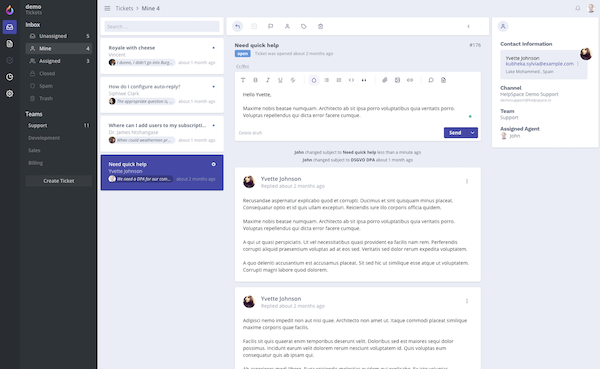Open options menu on first Yvette Johnson reply
600x369 pixels.
467,181
